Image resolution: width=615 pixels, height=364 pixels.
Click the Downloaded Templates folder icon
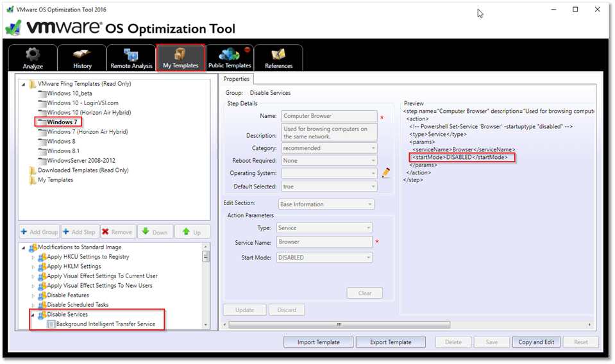tap(33, 170)
